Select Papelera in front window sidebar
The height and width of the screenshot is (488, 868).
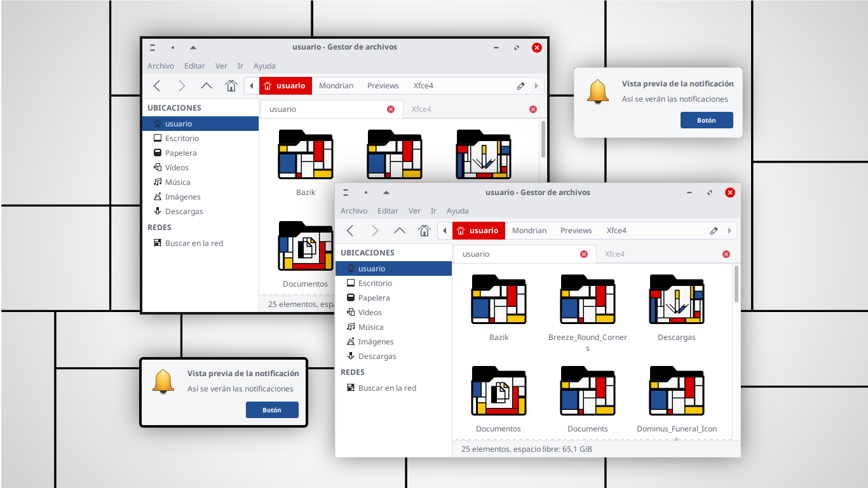[393, 298]
